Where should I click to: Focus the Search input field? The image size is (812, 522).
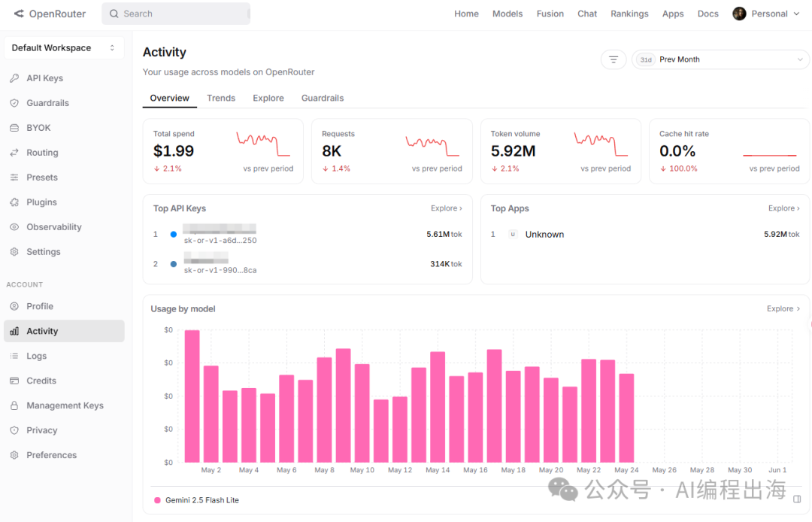tap(176, 14)
